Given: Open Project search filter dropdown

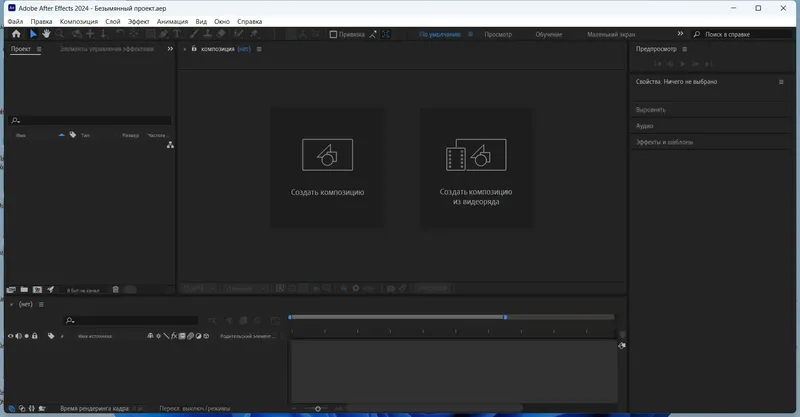Looking at the screenshot, I should (x=16, y=120).
